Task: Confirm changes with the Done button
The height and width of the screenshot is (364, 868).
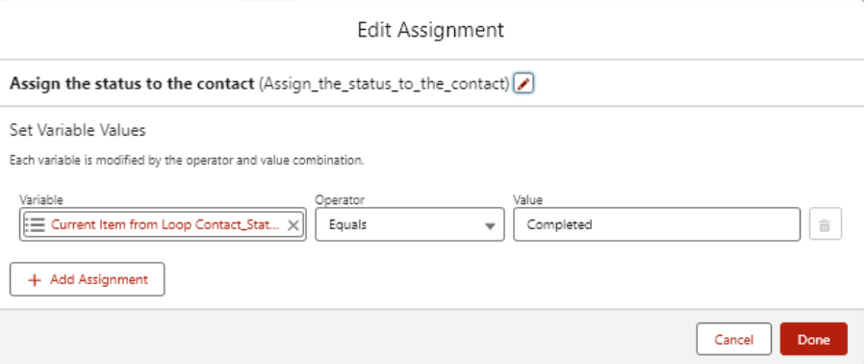Action: [x=813, y=339]
